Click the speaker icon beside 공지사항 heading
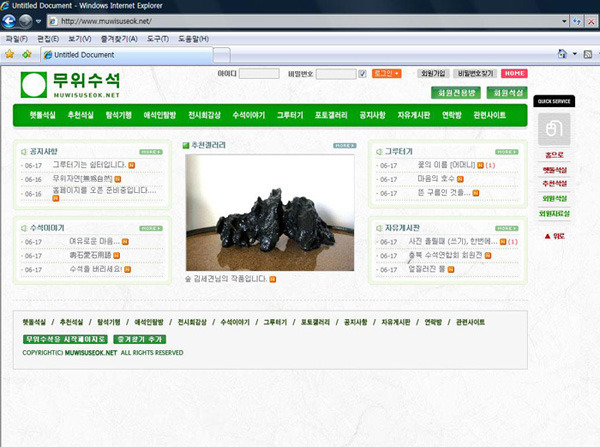This screenshot has width=600, height=447. [24, 152]
